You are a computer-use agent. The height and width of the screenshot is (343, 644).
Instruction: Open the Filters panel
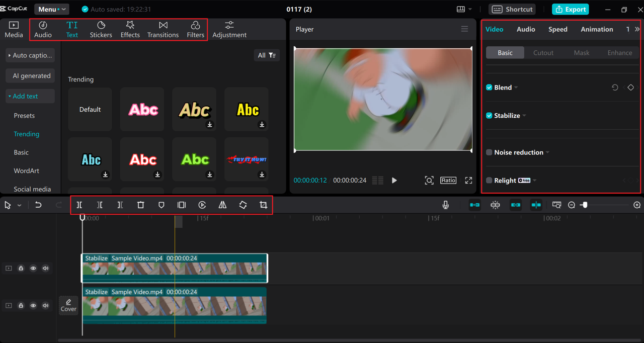tap(195, 29)
